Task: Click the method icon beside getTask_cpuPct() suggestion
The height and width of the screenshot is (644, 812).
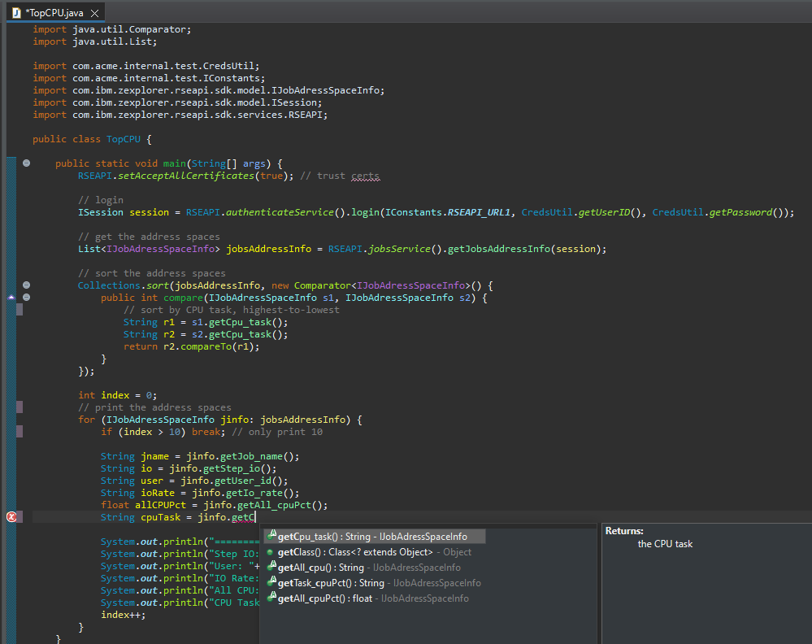Action: tap(271, 582)
